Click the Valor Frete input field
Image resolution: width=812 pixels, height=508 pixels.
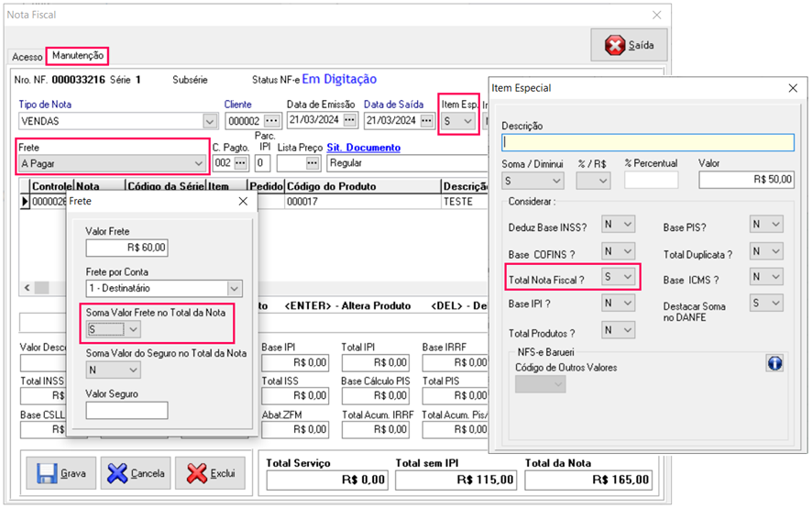click(x=126, y=248)
